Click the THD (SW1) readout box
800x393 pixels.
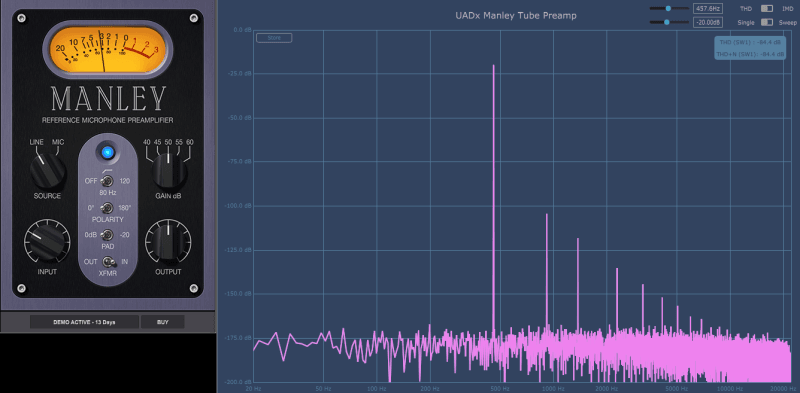[x=750, y=48]
